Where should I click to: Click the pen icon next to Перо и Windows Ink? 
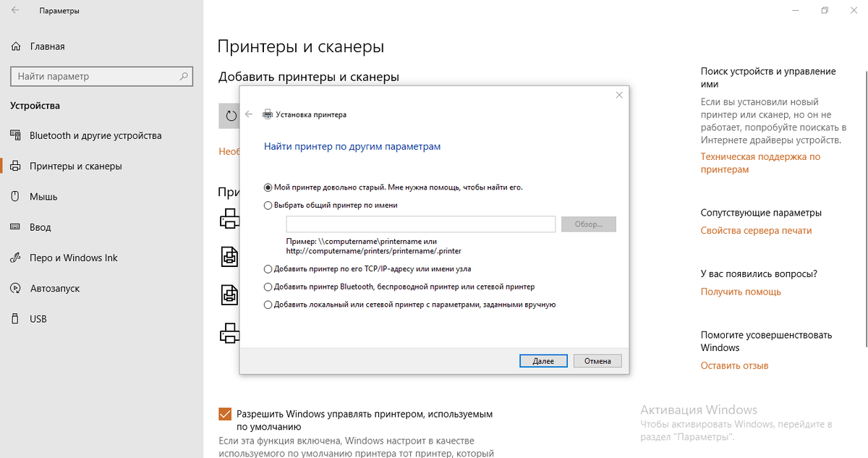[x=16, y=258]
